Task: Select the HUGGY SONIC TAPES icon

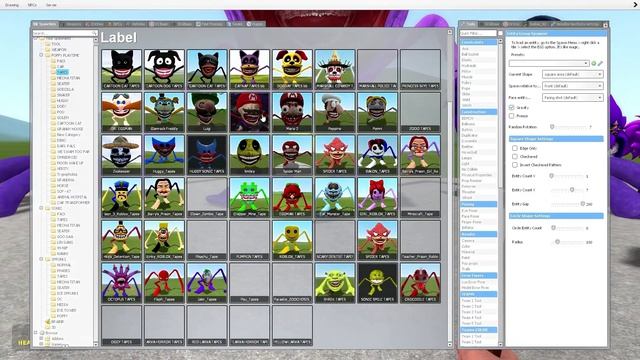Action: (x=207, y=155)
